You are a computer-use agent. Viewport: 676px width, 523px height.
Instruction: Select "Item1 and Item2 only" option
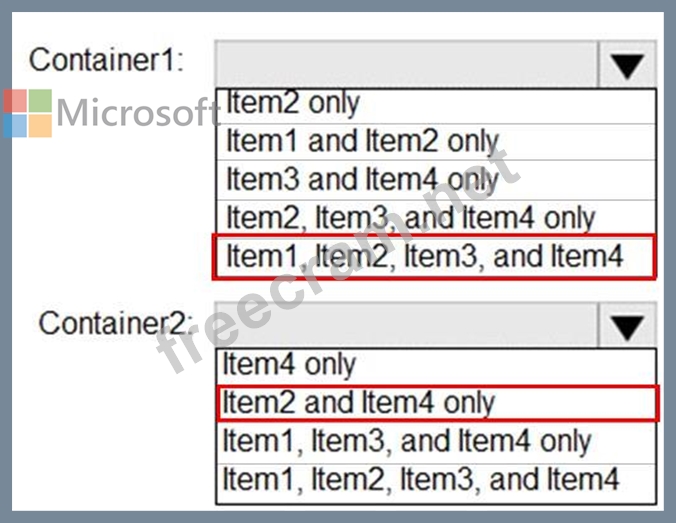[x=436, y=142]
